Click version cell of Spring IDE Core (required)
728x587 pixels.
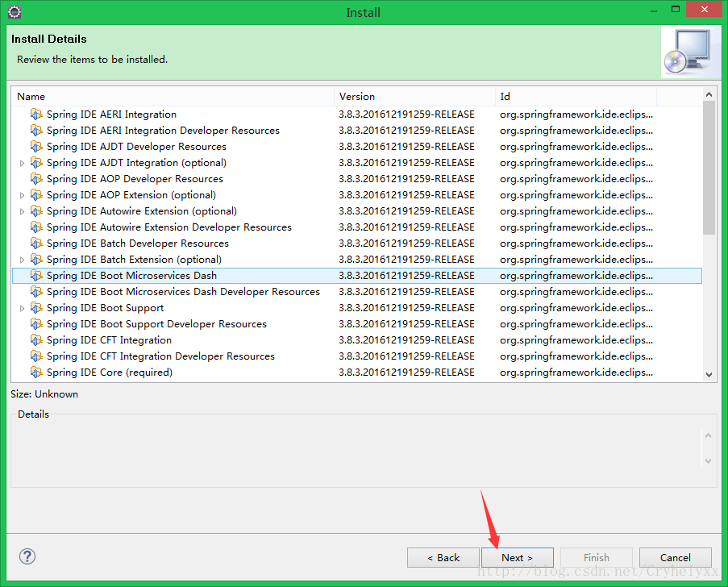click(x=406, y=373)
